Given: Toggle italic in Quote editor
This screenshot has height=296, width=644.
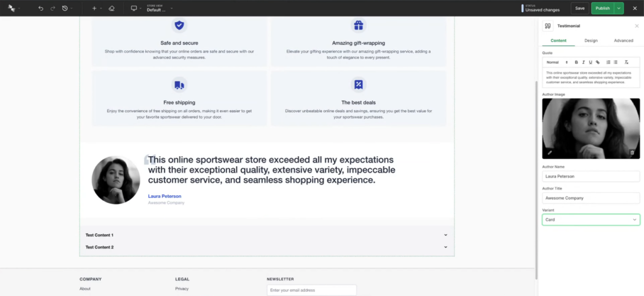Looking at the screenshot, I should (x=583, y=62).
